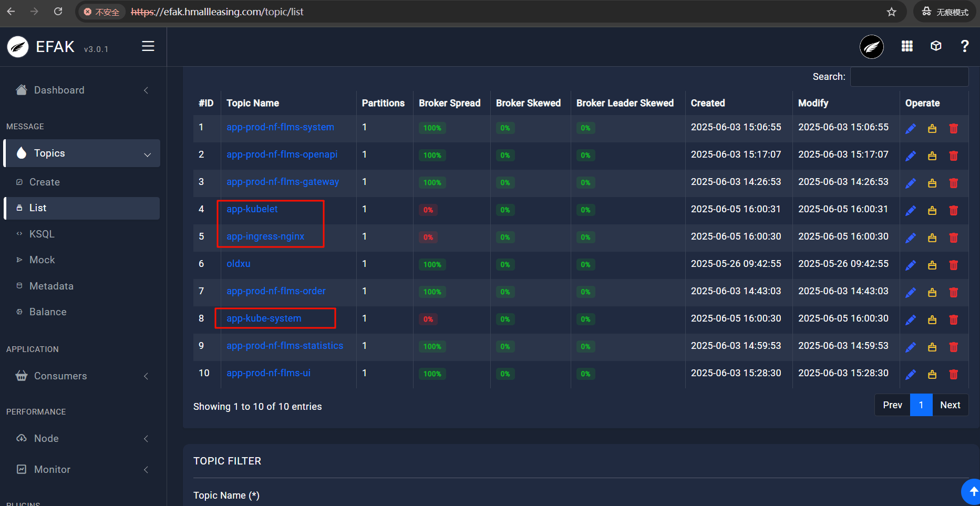Open the app-ingress-nginx topic link
Image resolution: width=980 pixels, height=506 pixels.
265,236
